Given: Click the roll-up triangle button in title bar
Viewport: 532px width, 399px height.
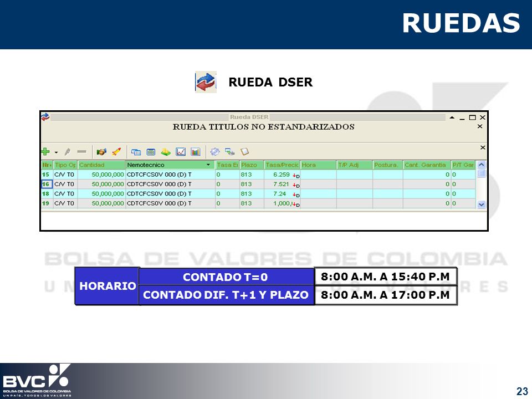Looking at the screenshot, I should pos(452,117).
